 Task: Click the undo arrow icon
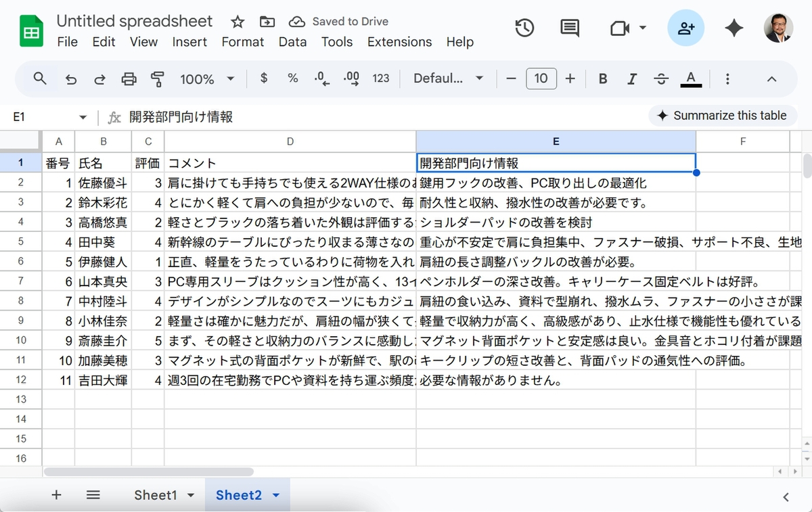(x=71, y=79)
